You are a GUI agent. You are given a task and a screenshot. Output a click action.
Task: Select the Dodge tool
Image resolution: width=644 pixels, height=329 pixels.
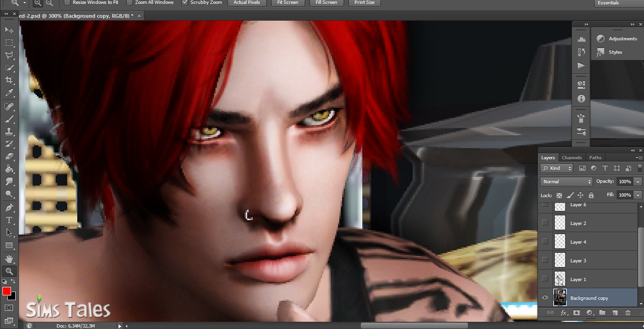tap(9, 193)
